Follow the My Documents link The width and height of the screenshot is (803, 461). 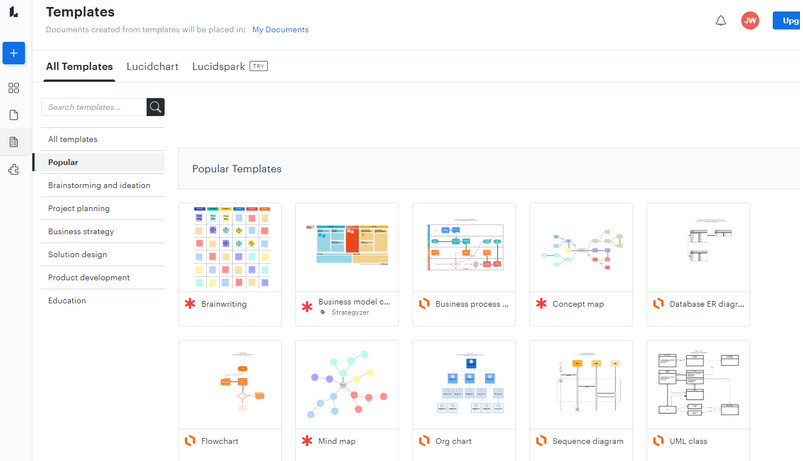[280, 30]
